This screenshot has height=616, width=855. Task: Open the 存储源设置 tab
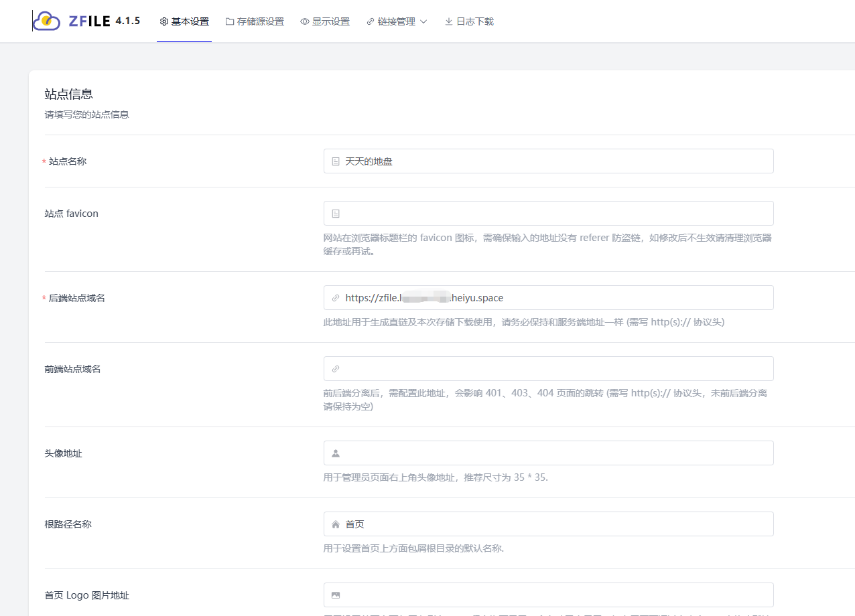(x=255, y=21)
